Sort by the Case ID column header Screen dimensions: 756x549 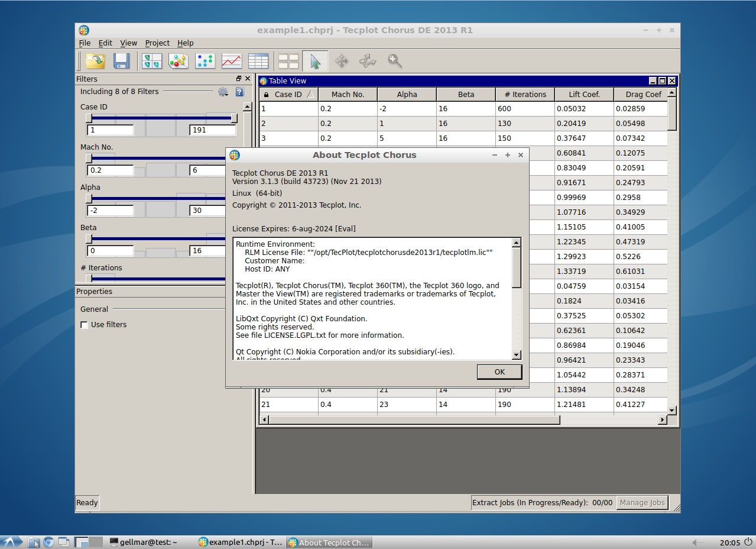(288, 95)
